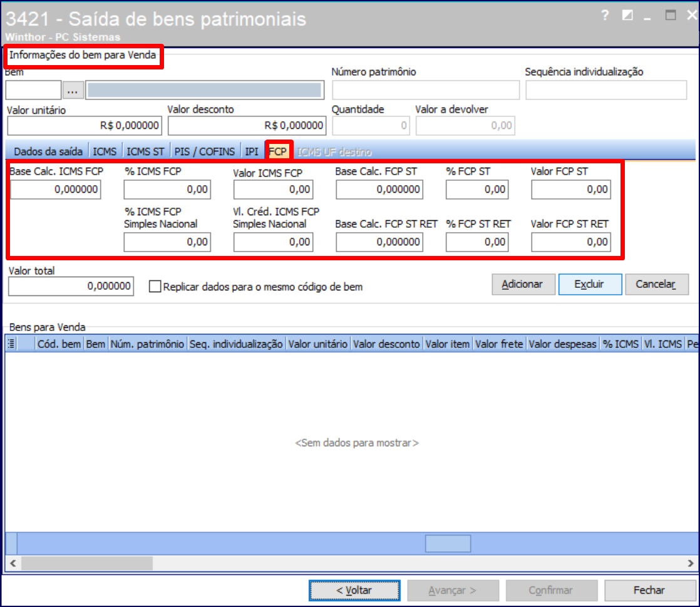Viewport: 700px width, 607px height.
Task: Focus the Base Calc. FCP ST RET field
Action: (x=379, y=242)
